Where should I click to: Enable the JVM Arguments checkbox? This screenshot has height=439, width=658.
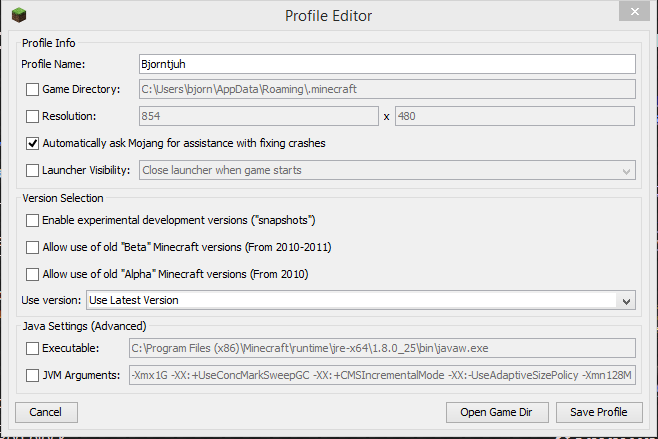click(x=32, y=375)
